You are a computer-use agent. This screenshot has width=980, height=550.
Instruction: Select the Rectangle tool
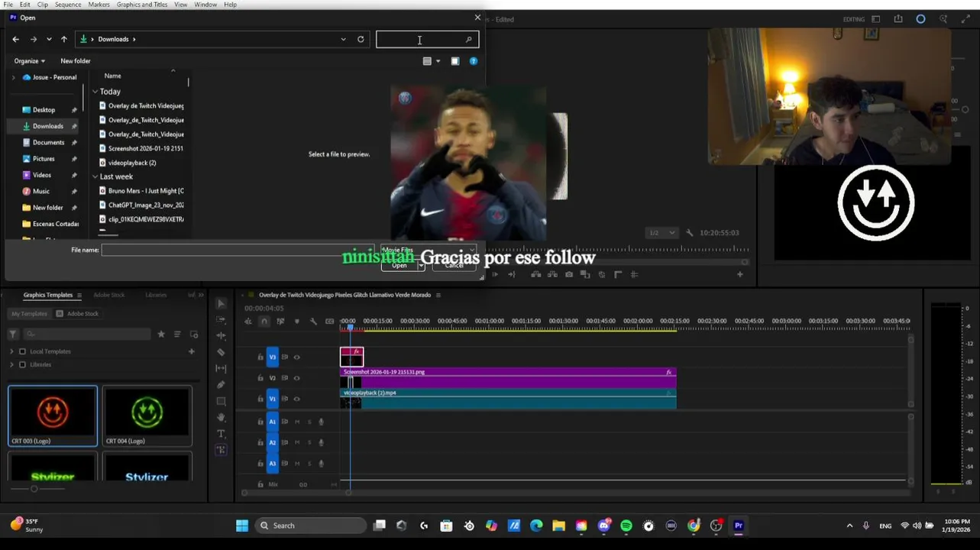221,401
